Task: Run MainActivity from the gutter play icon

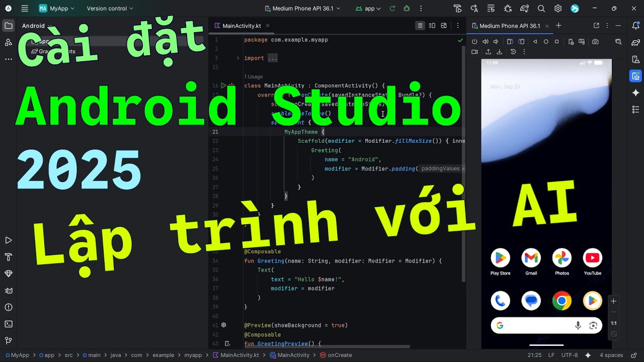Action: pyautogui.click(x=223, y=85)
